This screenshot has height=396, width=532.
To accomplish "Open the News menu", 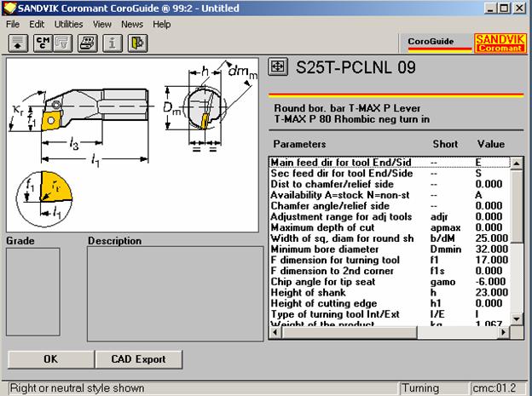I will point(132,25).
